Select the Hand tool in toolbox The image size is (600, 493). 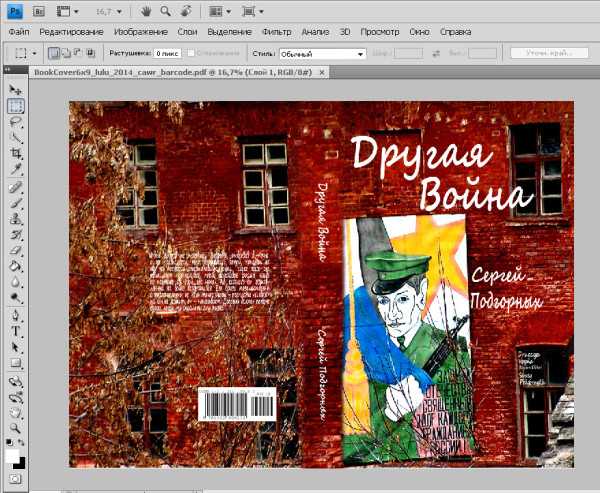tap(16, 413)
